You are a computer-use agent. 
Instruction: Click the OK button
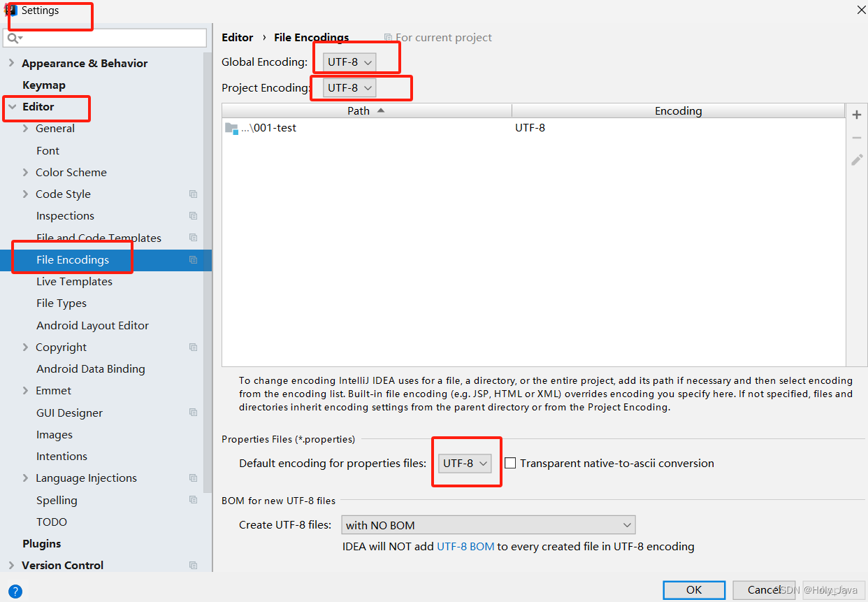(694, 590)
